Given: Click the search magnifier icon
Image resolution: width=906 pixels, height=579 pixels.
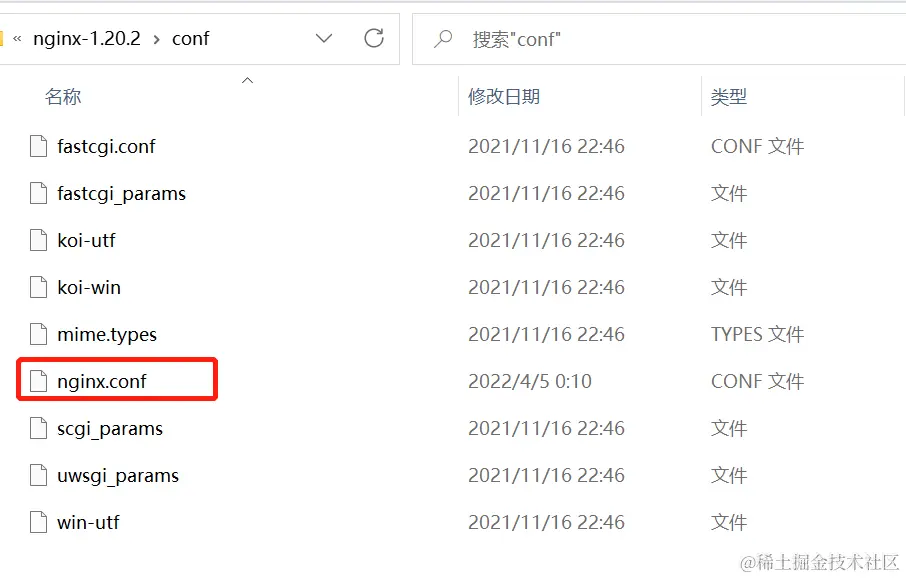Looking at the screenshot, I should click(x=443, y=39).
